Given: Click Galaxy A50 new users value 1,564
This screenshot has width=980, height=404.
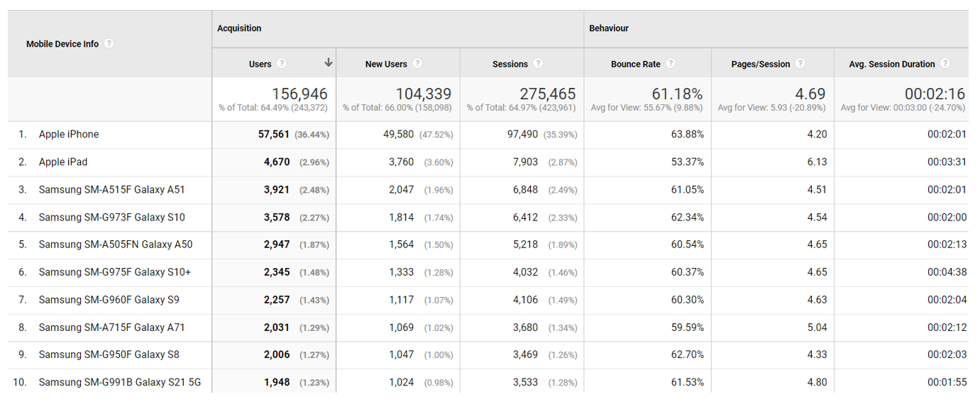Looking at the screenshot, I should click(401, 244).
